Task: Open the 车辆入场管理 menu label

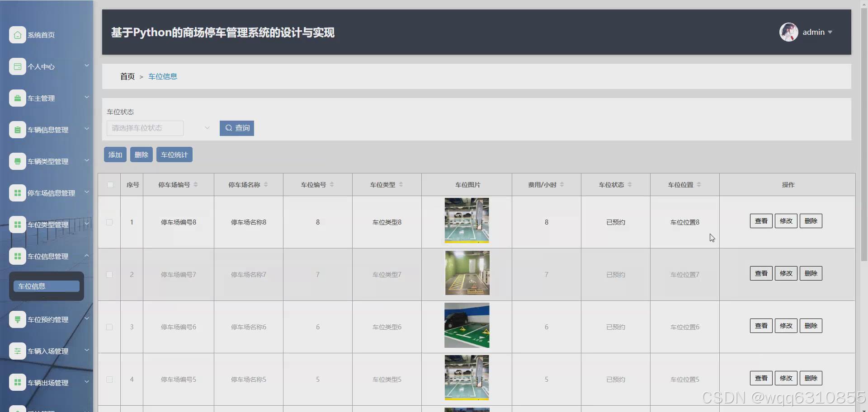Action: 48,351
